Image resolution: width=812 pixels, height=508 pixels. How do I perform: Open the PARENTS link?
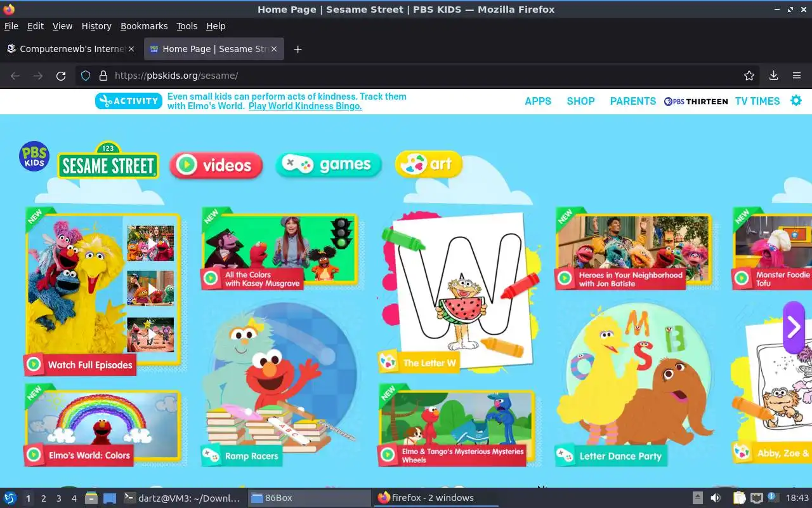[633, 101]
